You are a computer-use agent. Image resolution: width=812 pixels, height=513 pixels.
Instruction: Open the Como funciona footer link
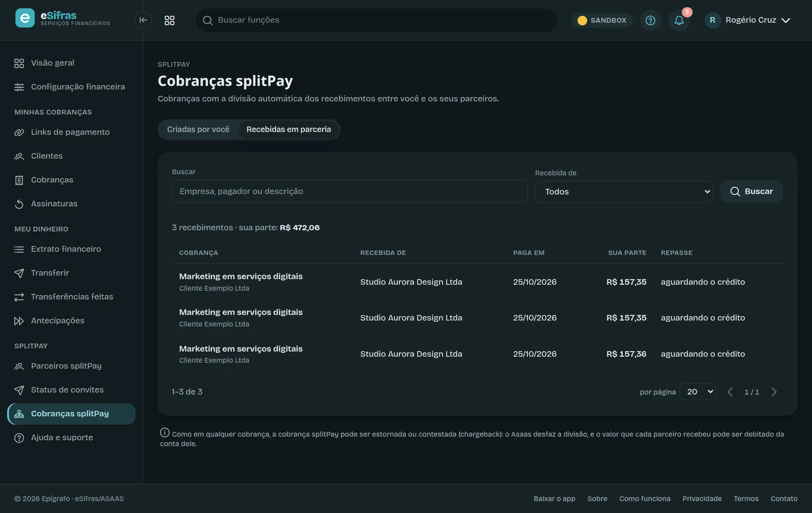(645, 499)
